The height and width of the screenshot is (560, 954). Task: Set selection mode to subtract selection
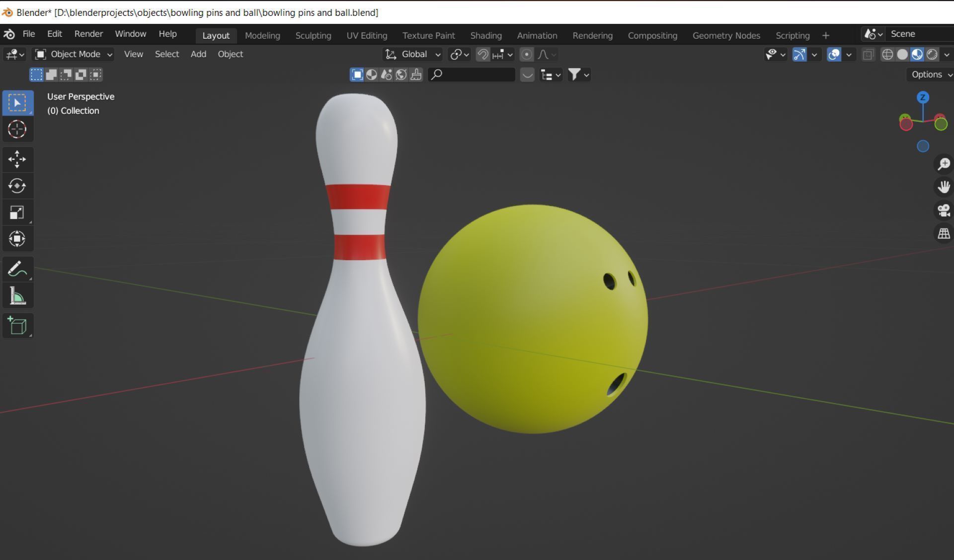click(66, 74)
